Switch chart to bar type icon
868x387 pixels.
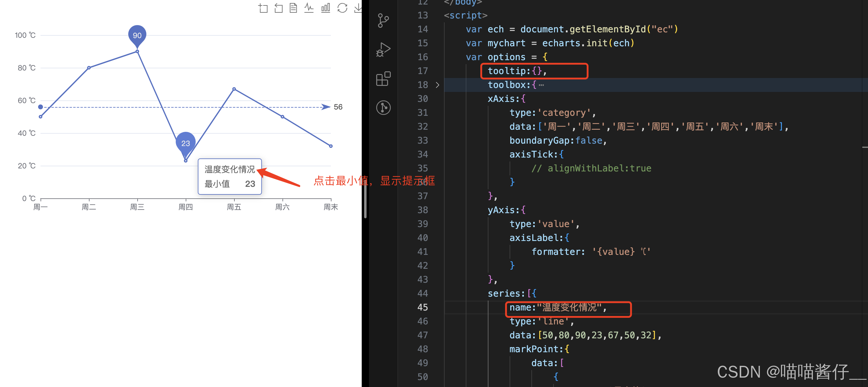point(325,8)
